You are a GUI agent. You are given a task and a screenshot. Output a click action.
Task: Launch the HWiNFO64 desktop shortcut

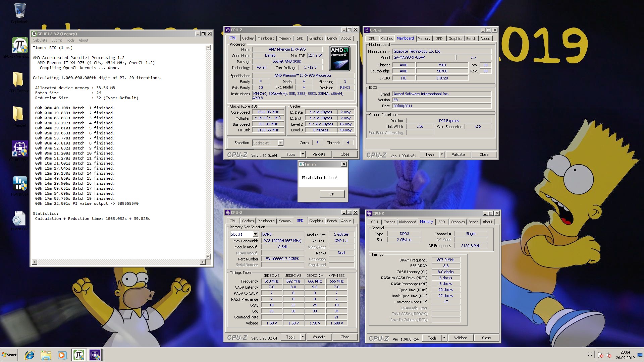click(x=20, y=184)
